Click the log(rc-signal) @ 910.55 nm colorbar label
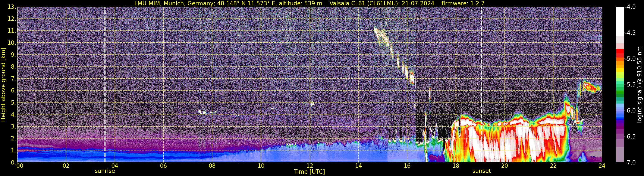 640,85
